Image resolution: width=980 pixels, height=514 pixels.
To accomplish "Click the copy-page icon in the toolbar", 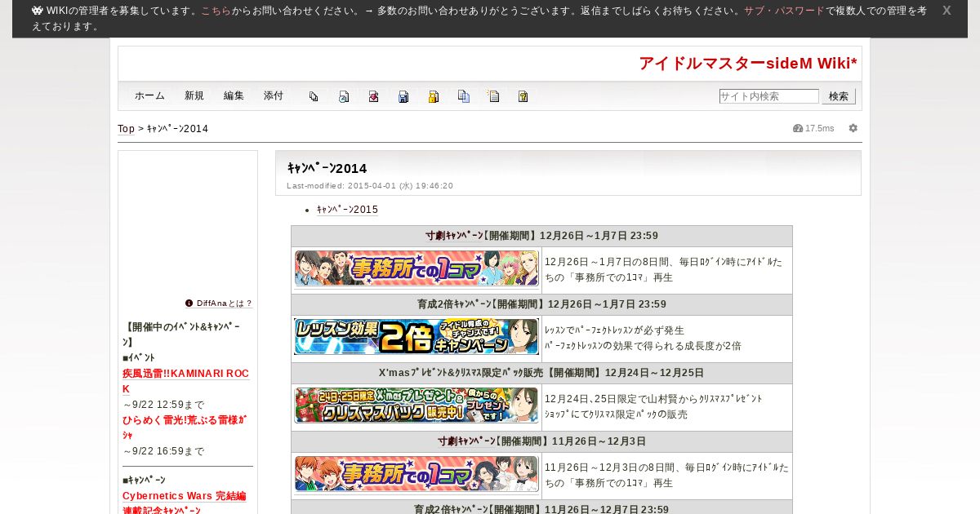I will [314, 96].
